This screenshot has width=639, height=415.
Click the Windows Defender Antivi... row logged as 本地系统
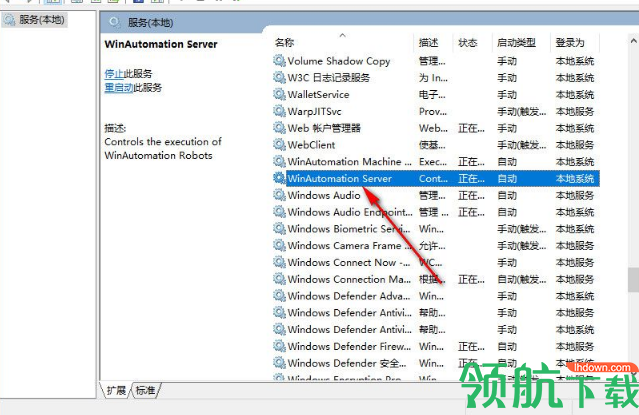click(x=436, y=329)
